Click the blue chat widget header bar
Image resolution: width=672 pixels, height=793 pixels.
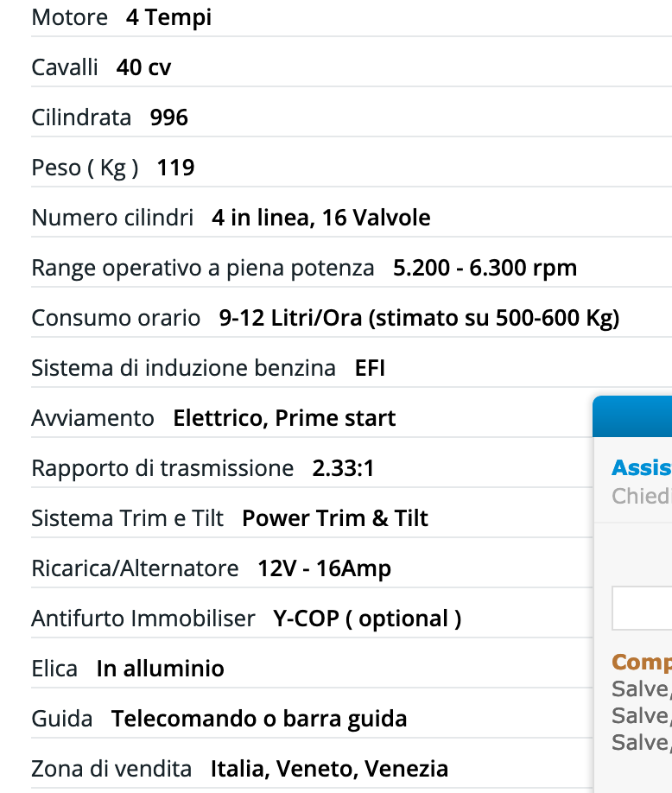632,416
